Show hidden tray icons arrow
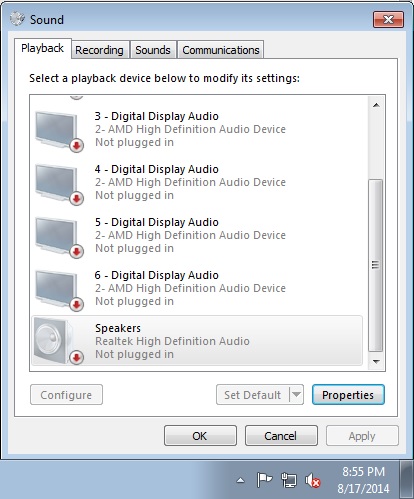This screenshot has width=414, height=499. coord(240,480)
